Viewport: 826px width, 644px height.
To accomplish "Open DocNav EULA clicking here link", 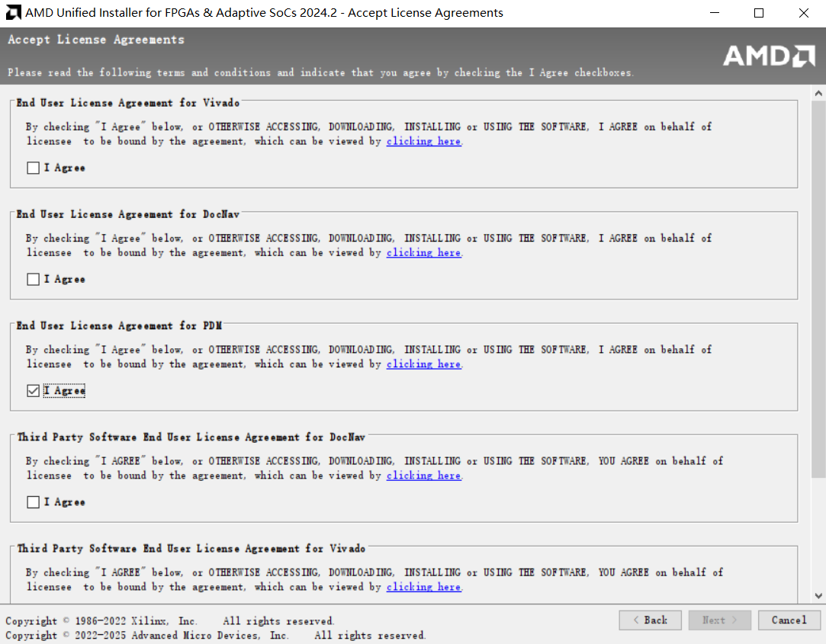I will coord(424,253).
